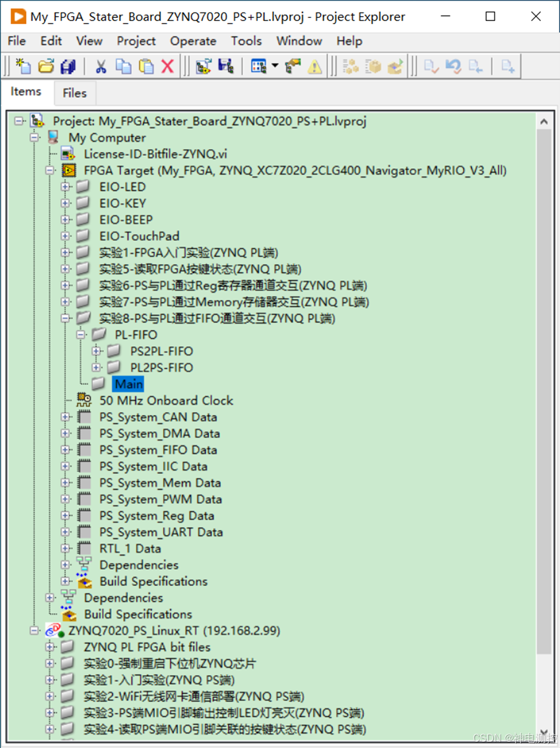Collapse the Project root node

(19, 121)
